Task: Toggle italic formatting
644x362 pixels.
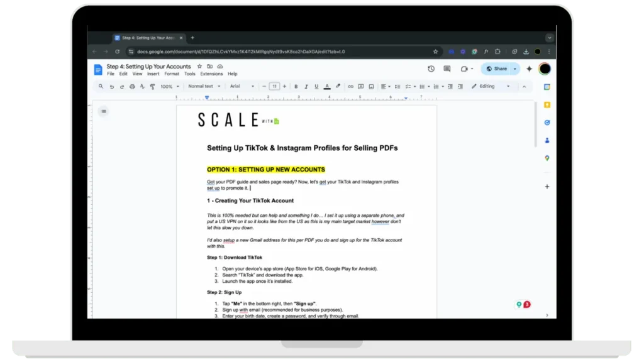Action: [306, 87]
